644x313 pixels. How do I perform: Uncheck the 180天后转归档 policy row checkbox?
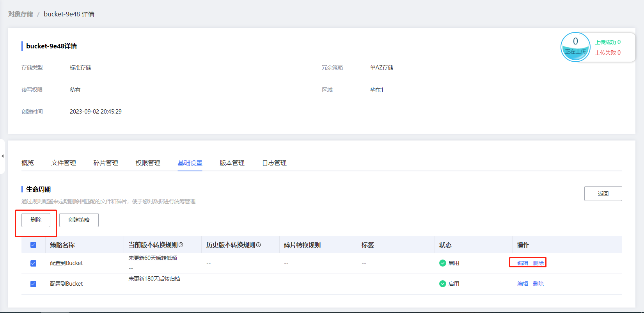[34, 284]
